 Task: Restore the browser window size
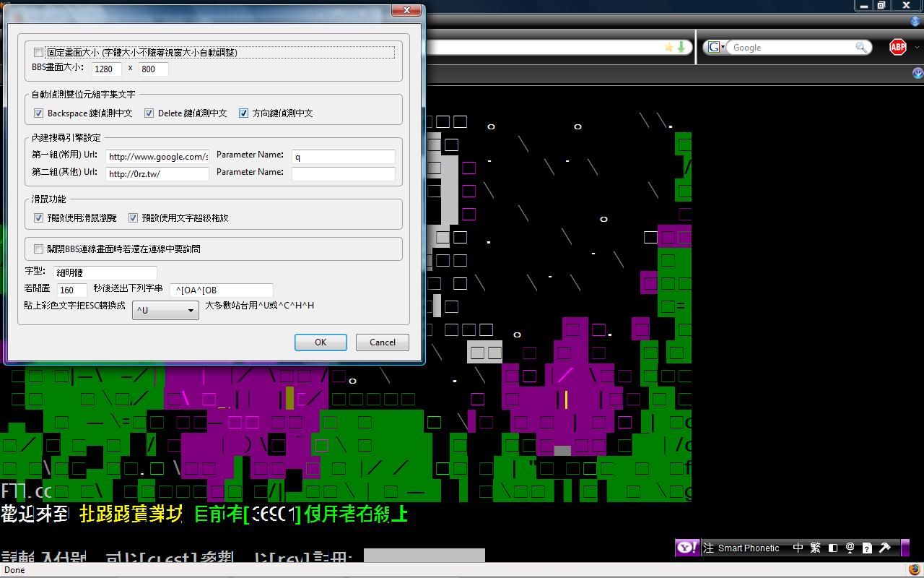tap(881, 5)
